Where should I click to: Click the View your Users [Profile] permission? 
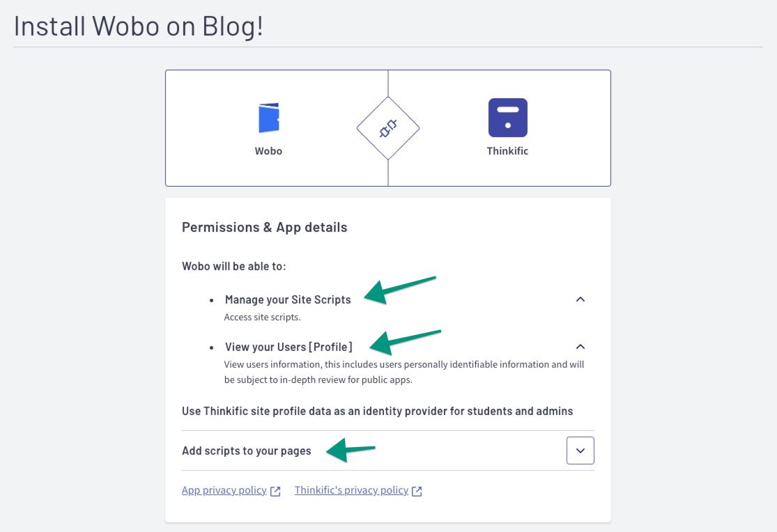point(289,347)
